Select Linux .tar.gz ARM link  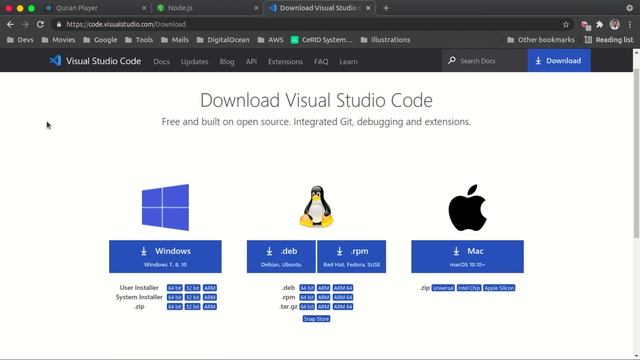click(x=323, y=307)
